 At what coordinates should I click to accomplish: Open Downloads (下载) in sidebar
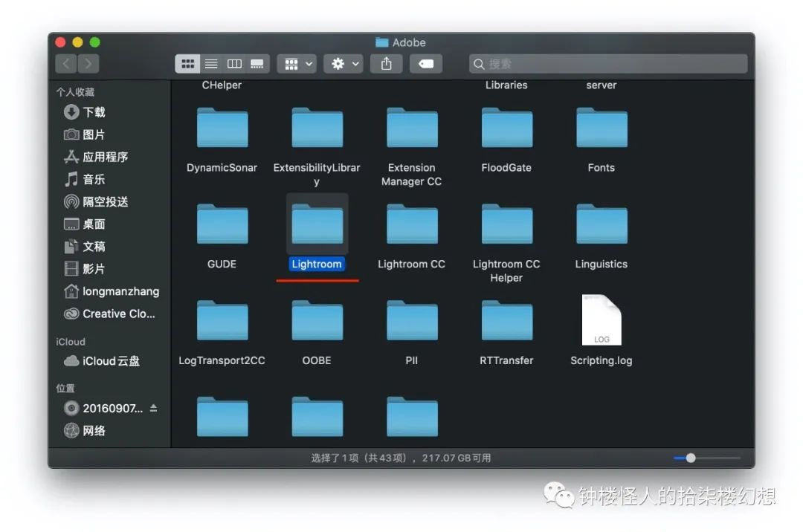coord(85,112)
